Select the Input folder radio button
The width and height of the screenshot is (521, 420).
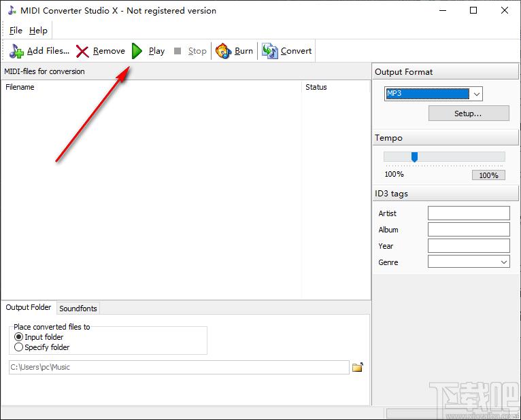[18, 336]
